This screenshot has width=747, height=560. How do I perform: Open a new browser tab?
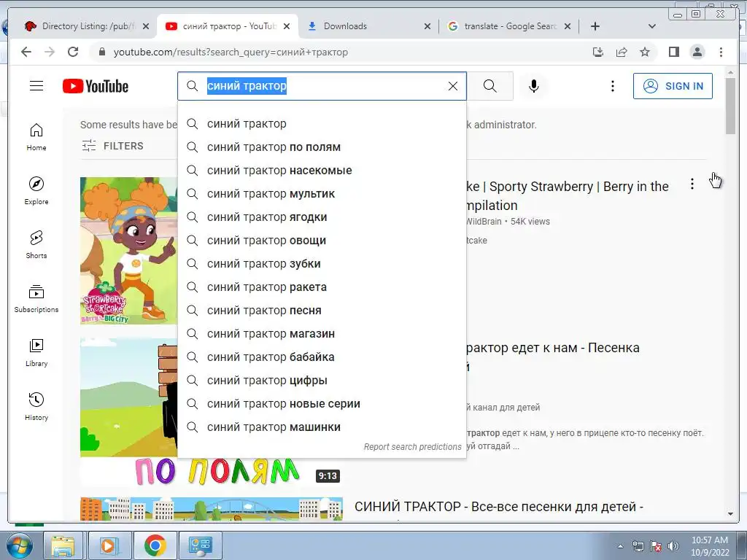pos(595,26)
